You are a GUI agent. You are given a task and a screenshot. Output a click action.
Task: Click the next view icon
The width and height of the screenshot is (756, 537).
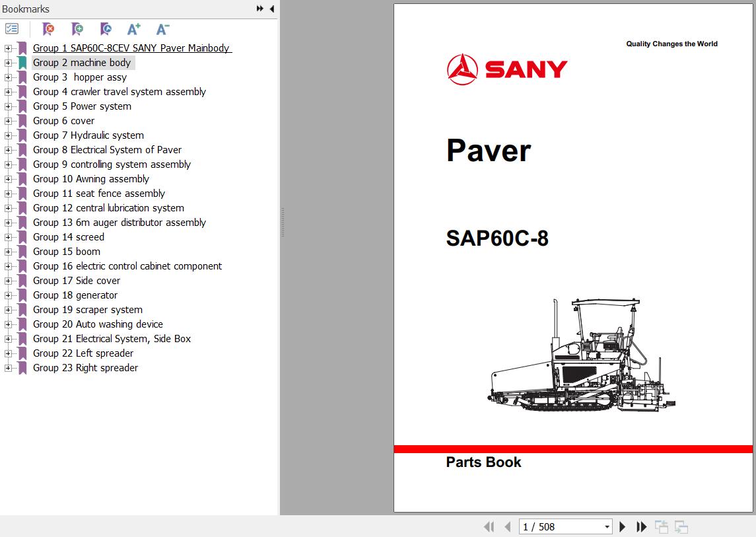click(x=681, y=527)
